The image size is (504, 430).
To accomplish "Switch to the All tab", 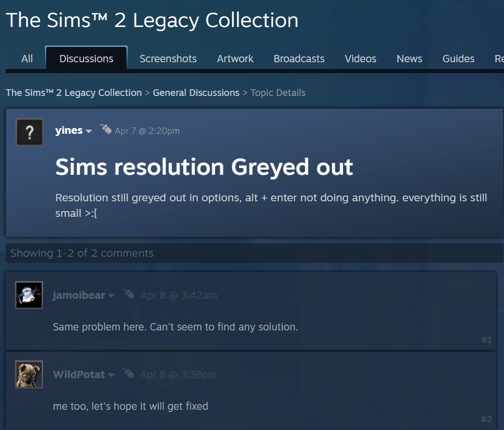I will point(27,59).
